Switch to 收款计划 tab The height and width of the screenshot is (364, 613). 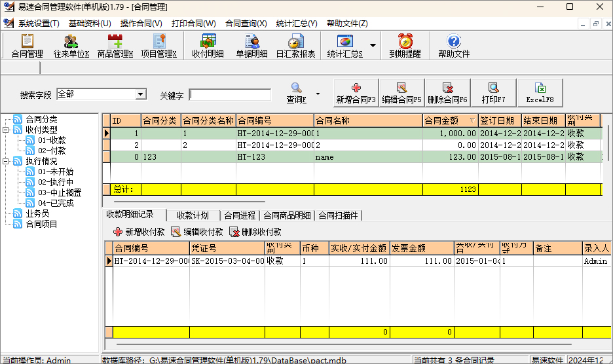(193, 215)
